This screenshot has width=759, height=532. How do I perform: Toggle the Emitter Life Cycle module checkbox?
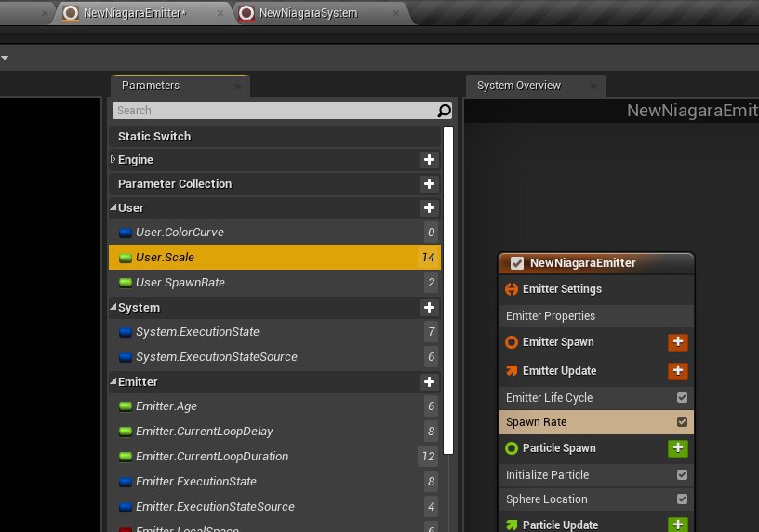[682, 398]
